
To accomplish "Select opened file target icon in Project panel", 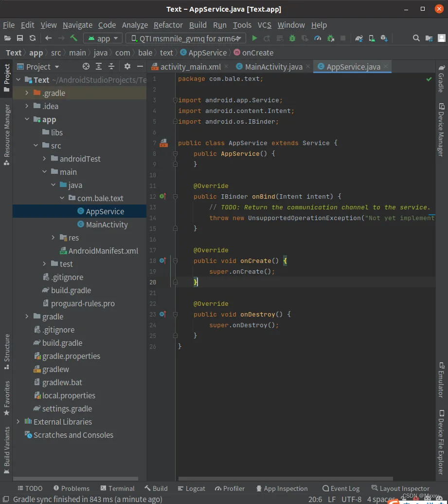I will 86,67.
